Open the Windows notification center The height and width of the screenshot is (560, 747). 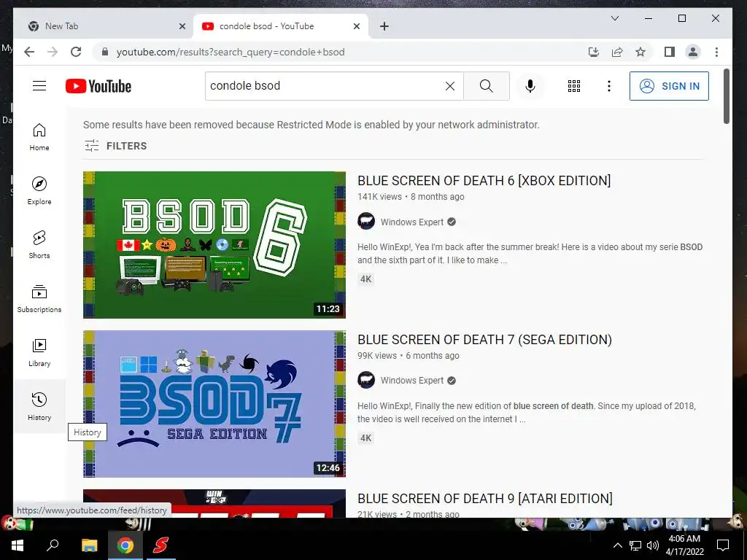click(x=723, y=545)
